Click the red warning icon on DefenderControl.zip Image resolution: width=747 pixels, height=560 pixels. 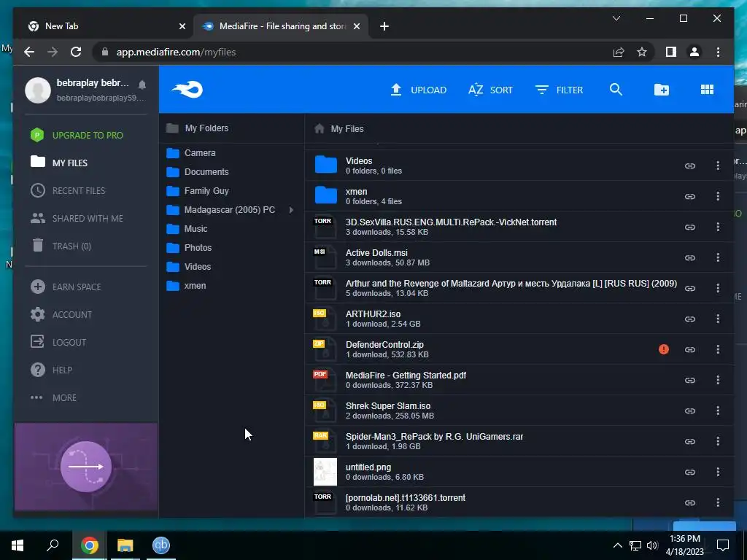coord(664,349)
